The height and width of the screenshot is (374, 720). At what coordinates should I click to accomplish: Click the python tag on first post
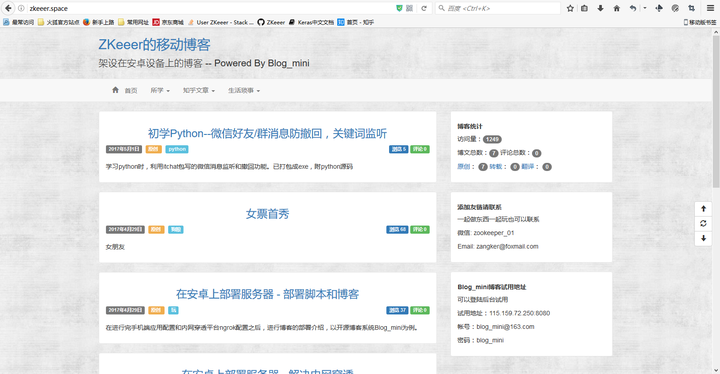(177, 149)
